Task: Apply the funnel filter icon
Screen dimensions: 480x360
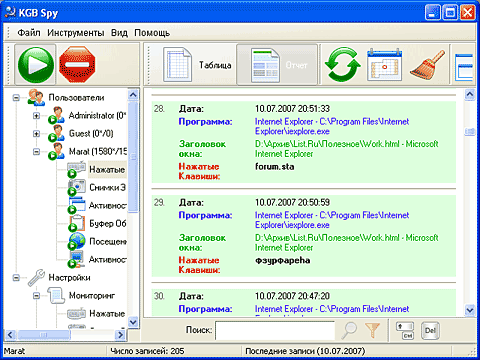Action: click(x=372, y=330)
